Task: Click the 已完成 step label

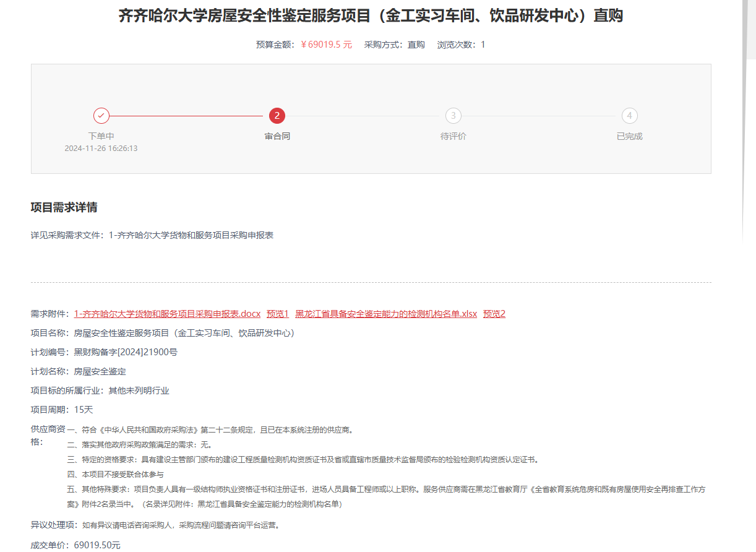Action: tap(629, 136)
